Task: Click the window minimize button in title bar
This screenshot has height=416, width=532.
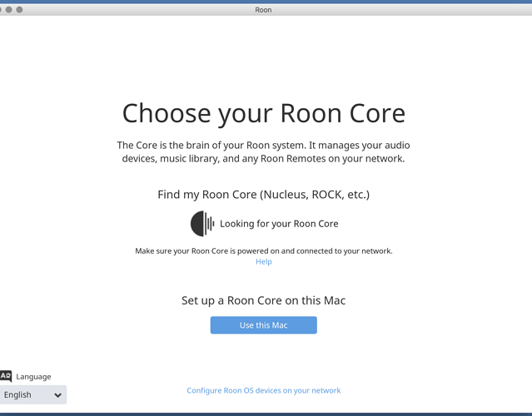Action: (9, 9)
